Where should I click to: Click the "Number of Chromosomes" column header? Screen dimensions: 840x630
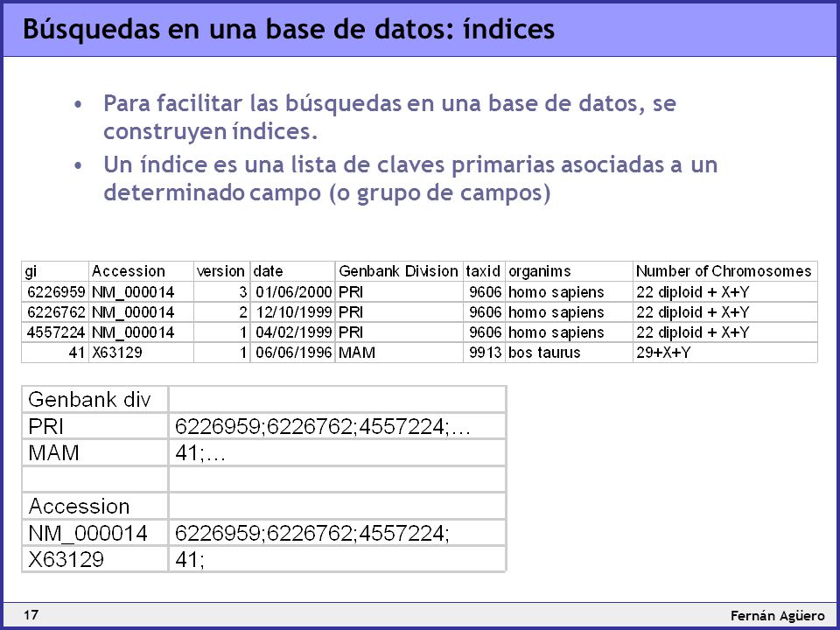tap(724, 271)
